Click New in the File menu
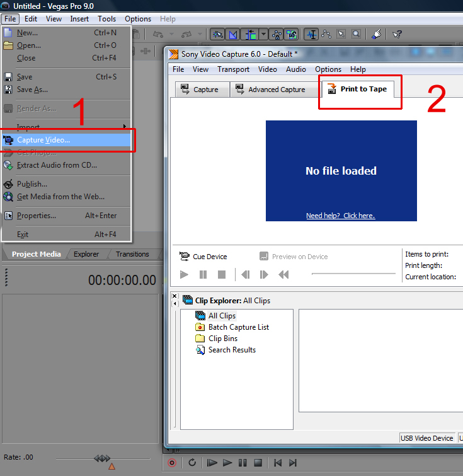The height and width of the screenshot is (476, 463). tap(66, 33)
